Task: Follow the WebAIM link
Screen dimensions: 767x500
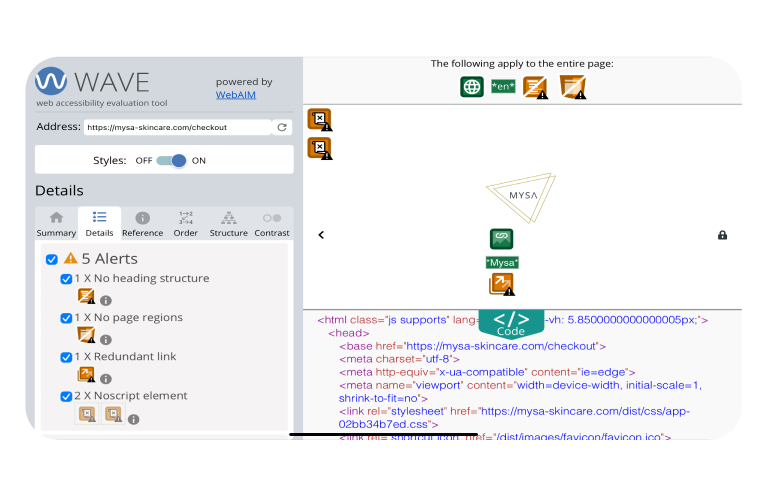Action: point(235,95)
